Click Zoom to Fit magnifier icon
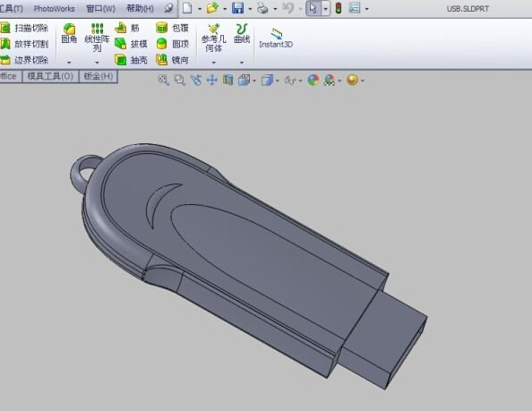The image size is (532, 411). click(164, 81)
